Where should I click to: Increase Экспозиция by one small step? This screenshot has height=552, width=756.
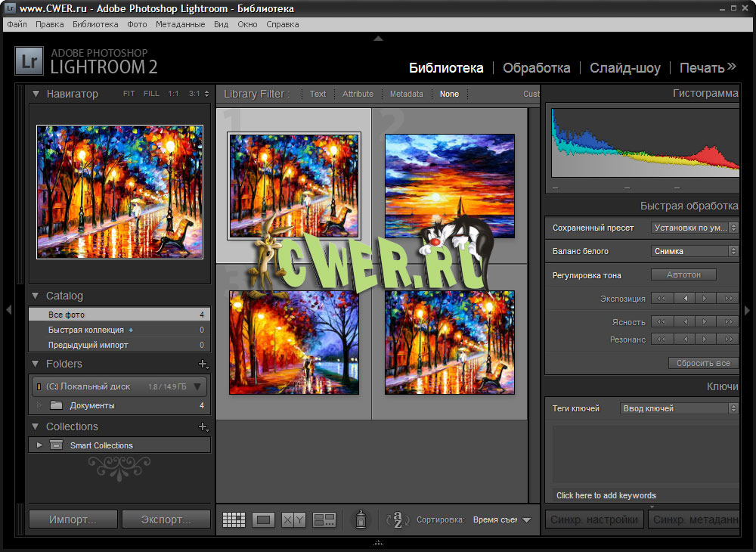click(x=705, y=299)
